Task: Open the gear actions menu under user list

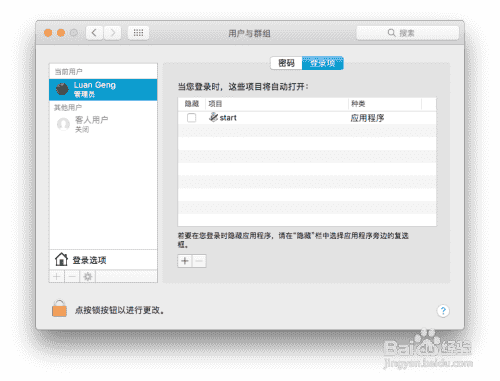Action: click(x=88, y=276)
